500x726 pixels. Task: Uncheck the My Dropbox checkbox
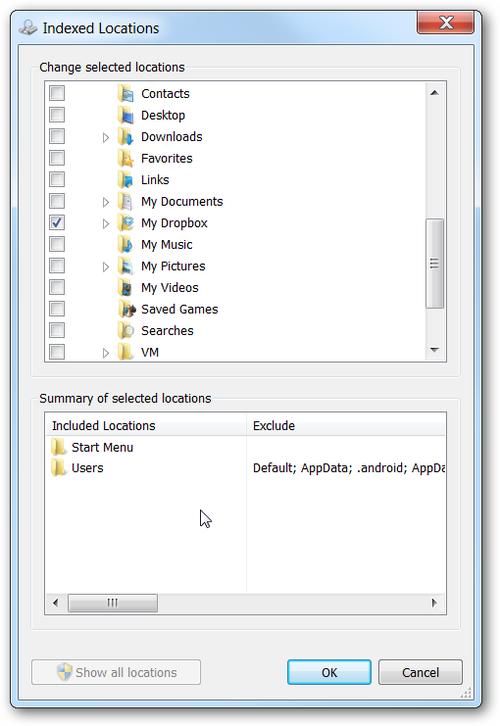(x=57, y=223)
